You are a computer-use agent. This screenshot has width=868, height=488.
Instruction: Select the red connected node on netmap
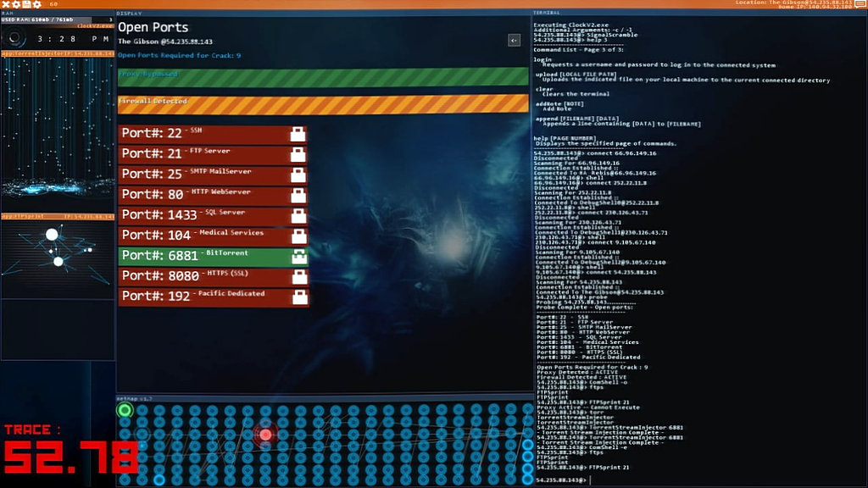[x=265, y=435]
